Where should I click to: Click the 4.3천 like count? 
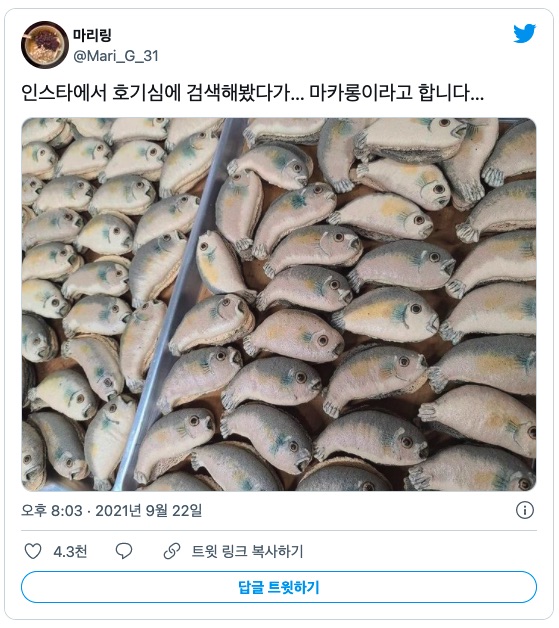coord(70,552)
